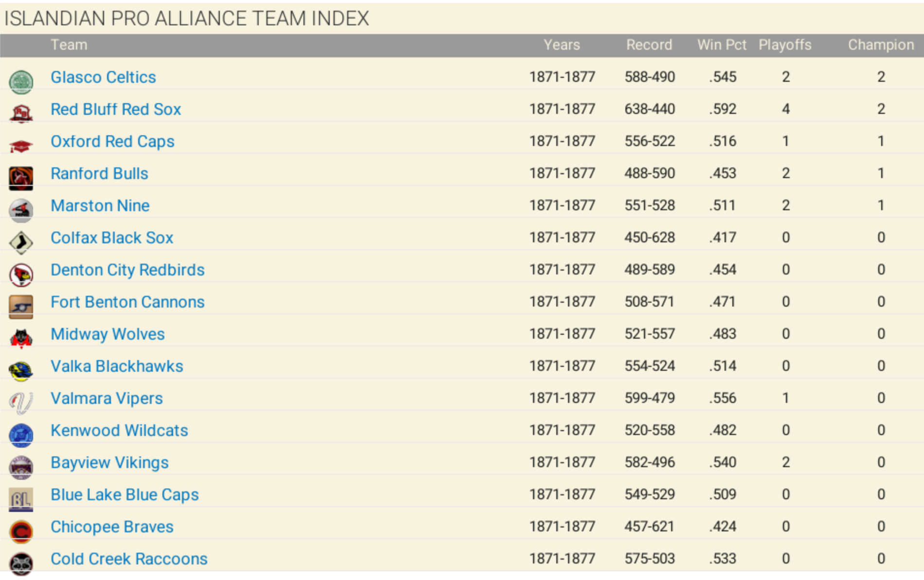Image resolution: width=924 pixels, height=580 pixels.
Task: Click the Colfax Black Sox diamond logo
Action: [x=21, y=242]
